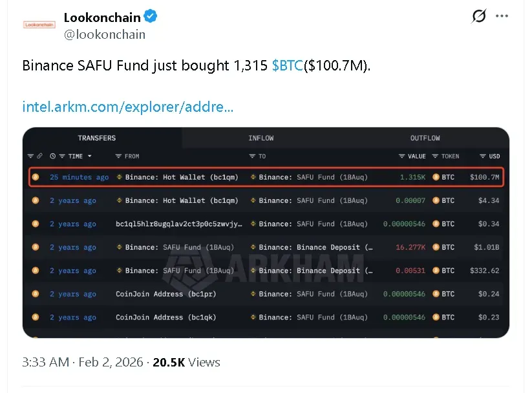Click the @lookonchain handle
This screenshot has width=532, height=393.
104,34
